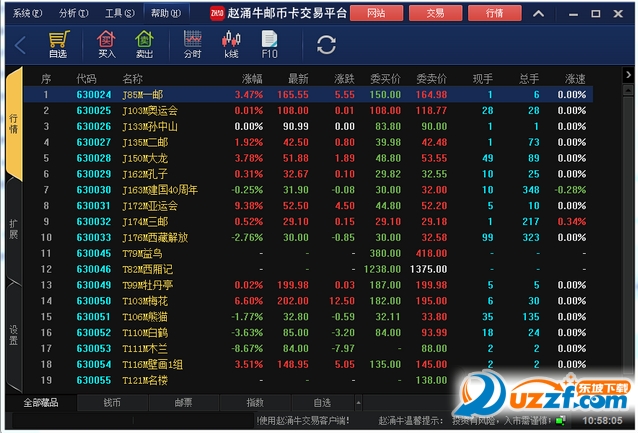Select the T110M白鹤 row name
Viewport: 638px width, 433px height.
coord(145,332)
